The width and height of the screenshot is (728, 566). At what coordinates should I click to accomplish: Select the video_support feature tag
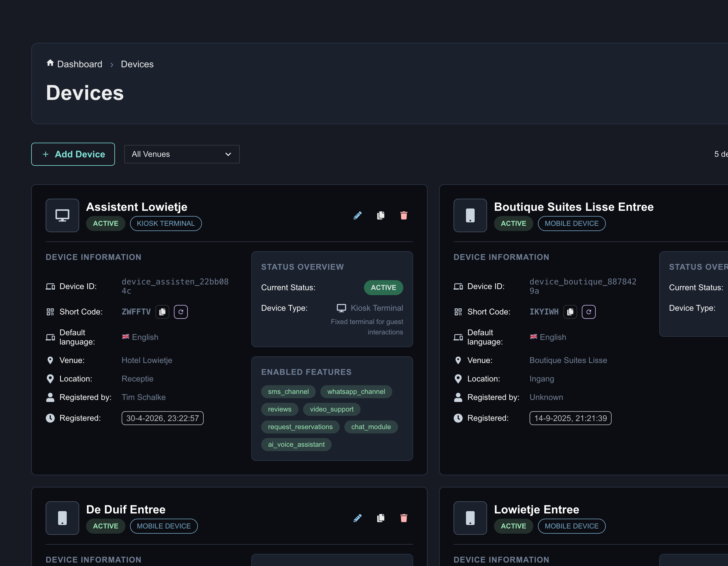[x=332, y=409]
